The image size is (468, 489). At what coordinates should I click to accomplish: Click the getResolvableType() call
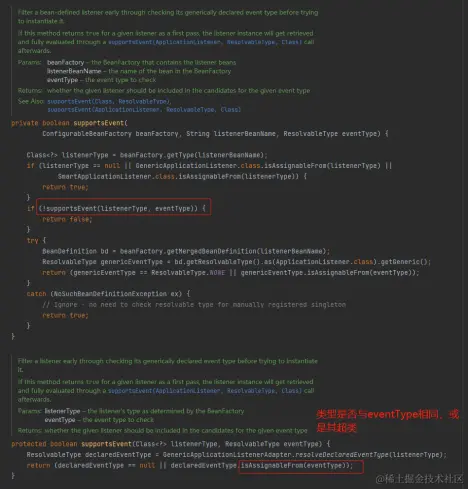click(223, 262)
